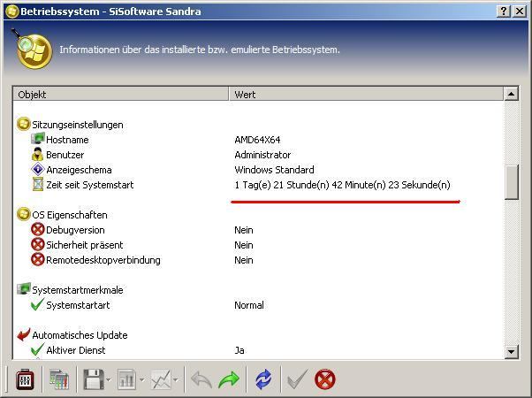Click the info diamond icon beside Anzeigeschema
The height and width of the screenshot is (398, 532).
click(38, 169)
